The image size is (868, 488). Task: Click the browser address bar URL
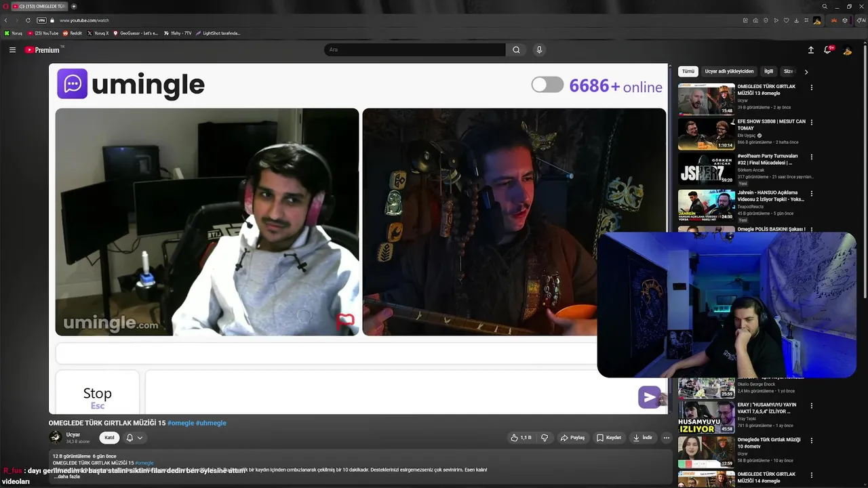(x=84, y=20)
